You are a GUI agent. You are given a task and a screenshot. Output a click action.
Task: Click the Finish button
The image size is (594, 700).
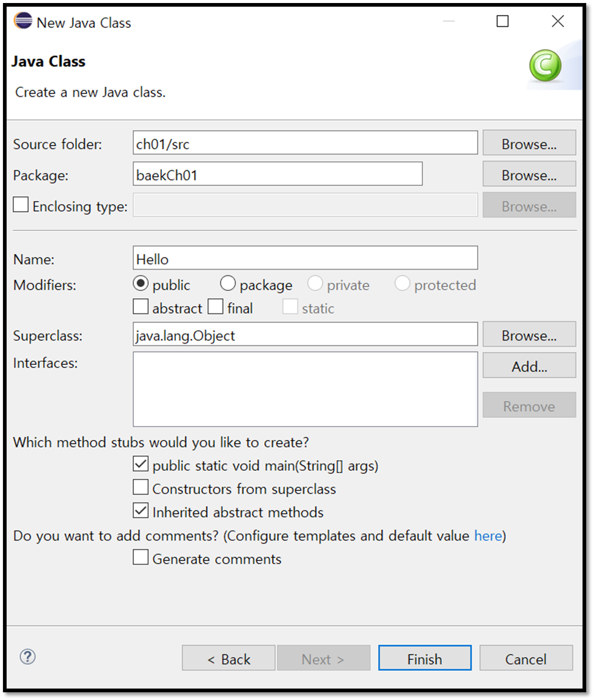425,658
